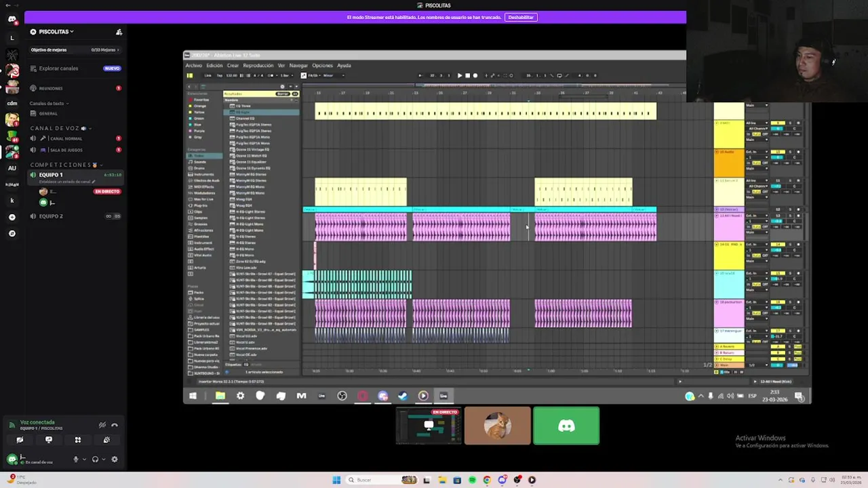Screen dimensions: 868x488
Task: Open the Crear menu in Ableton
Action: (233, 66)
